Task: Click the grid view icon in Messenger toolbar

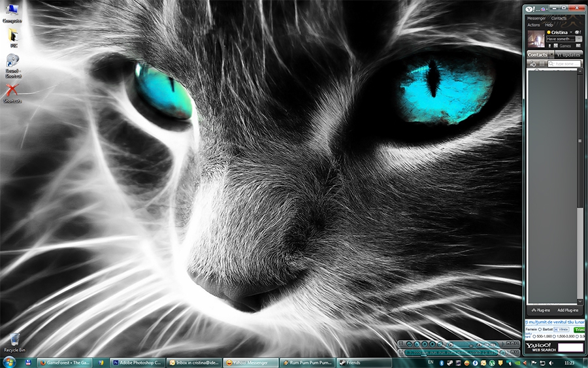Action: 542,64
